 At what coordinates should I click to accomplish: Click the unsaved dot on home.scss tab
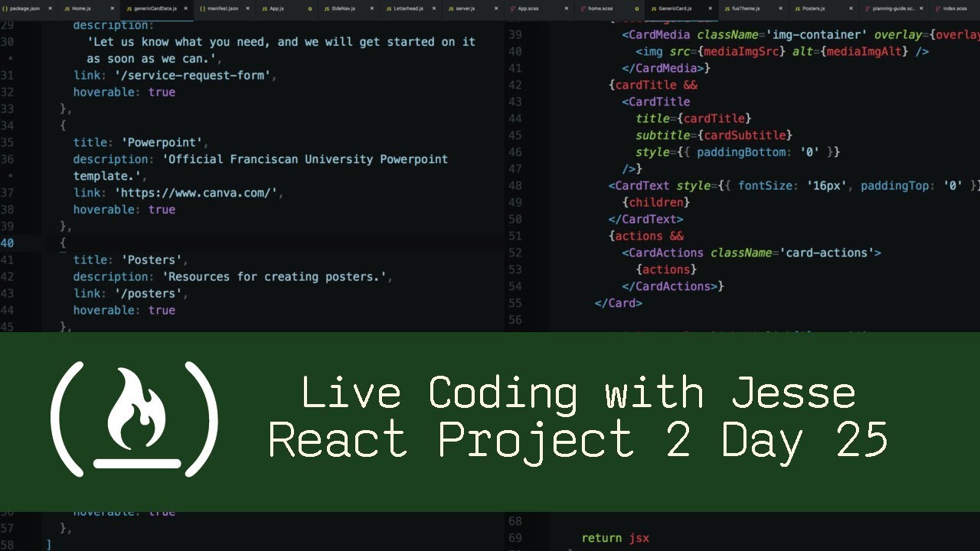[637, 8]
